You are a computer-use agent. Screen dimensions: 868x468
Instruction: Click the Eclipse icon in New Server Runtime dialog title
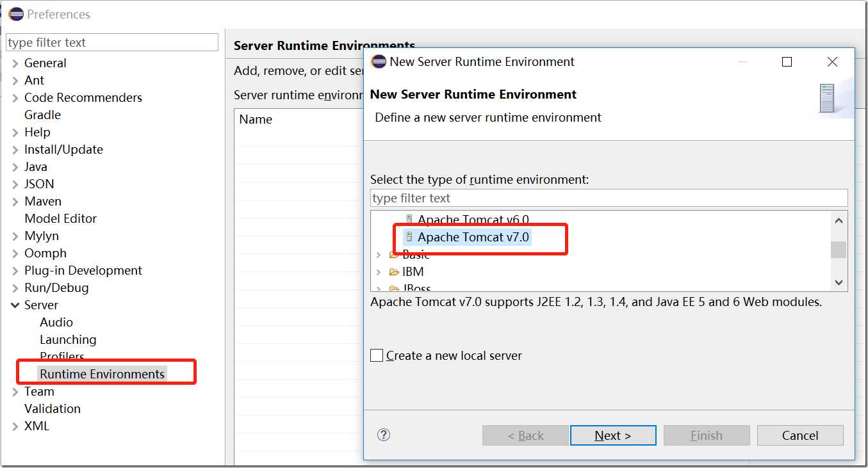tap(379, 61)
